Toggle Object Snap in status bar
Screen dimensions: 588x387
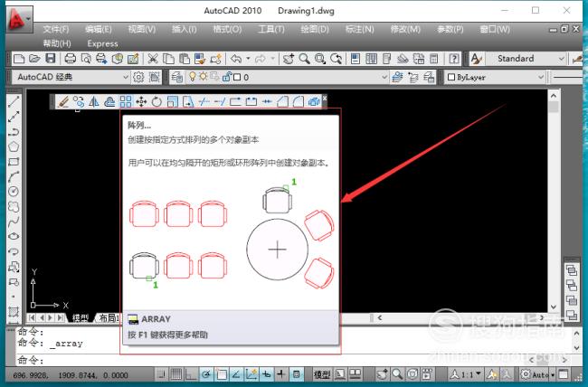point(222,373)
